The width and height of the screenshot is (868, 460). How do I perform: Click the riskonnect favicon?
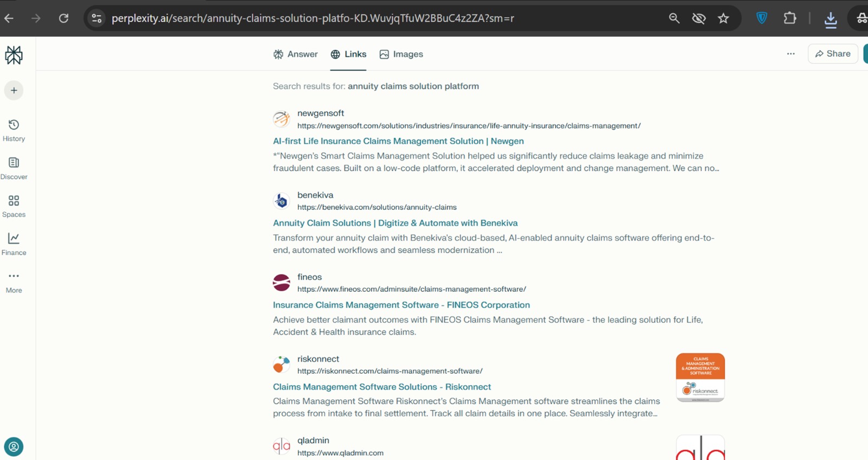click(x=282, y=365)
